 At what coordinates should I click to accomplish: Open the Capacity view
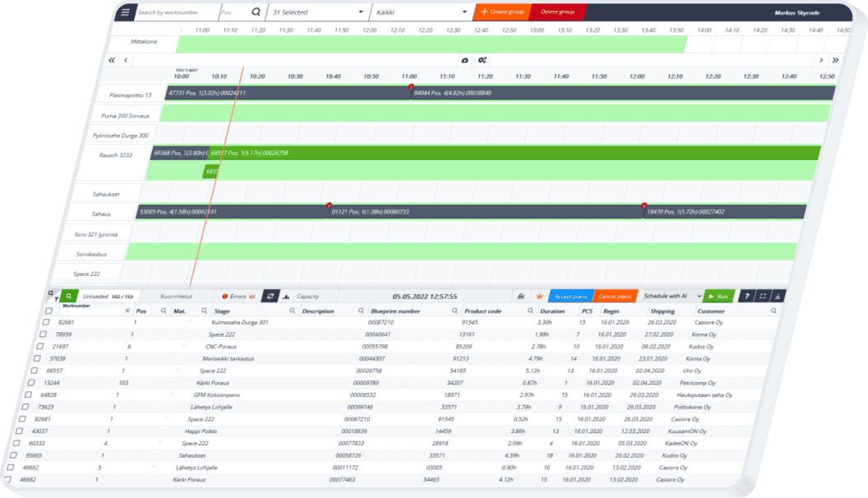coord(307,297)
